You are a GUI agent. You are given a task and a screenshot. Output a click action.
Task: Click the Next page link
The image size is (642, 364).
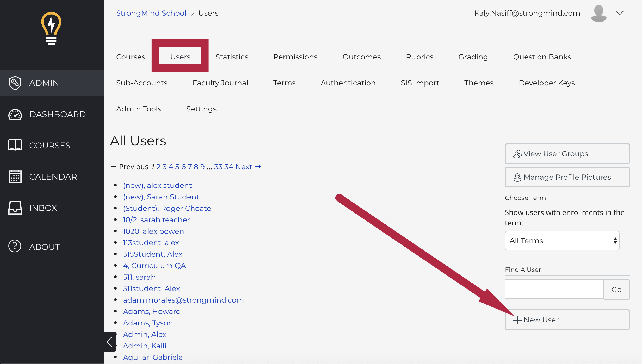point(248,167)
